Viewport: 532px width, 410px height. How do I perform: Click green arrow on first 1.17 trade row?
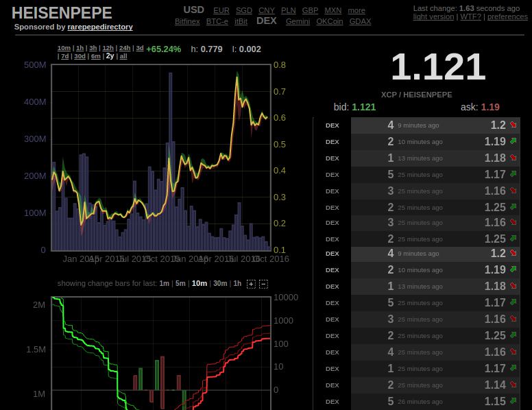tap(513, 174)
